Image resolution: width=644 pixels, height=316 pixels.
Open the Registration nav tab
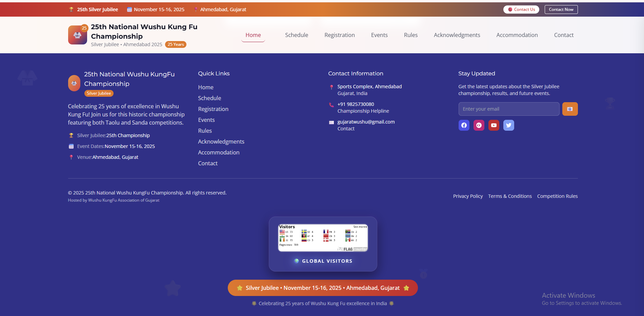(339, 35)
